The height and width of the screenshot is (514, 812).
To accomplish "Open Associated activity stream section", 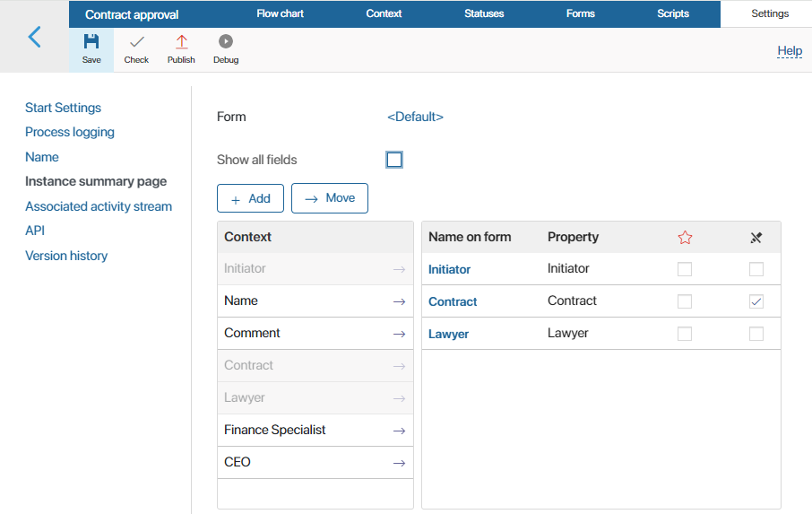I will 99,206.
